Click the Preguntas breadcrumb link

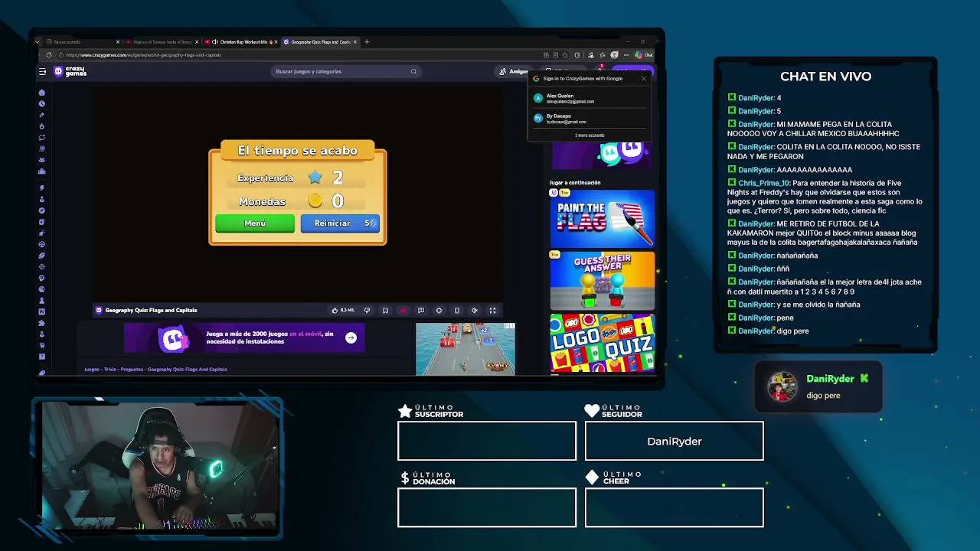click(x=132, y=370)
